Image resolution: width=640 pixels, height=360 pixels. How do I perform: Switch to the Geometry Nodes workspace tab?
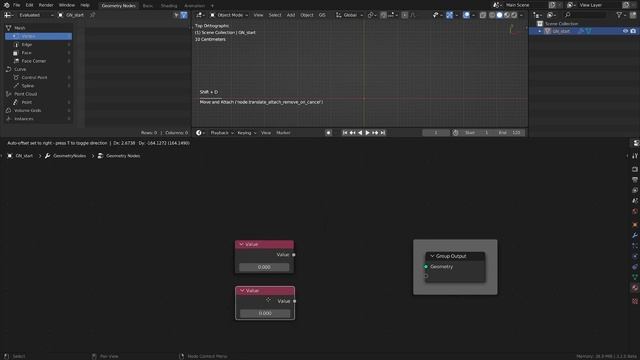pyautogui.click(x=118, y=6)
